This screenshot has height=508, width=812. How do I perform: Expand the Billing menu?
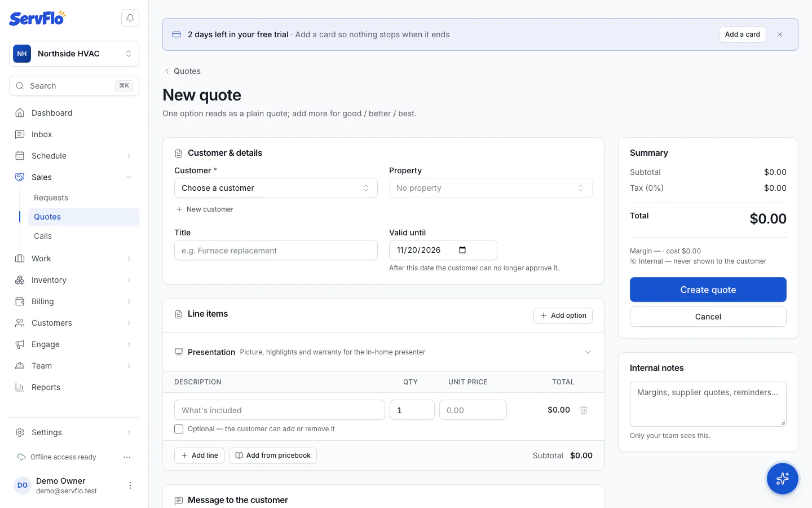tap(74, 301)
